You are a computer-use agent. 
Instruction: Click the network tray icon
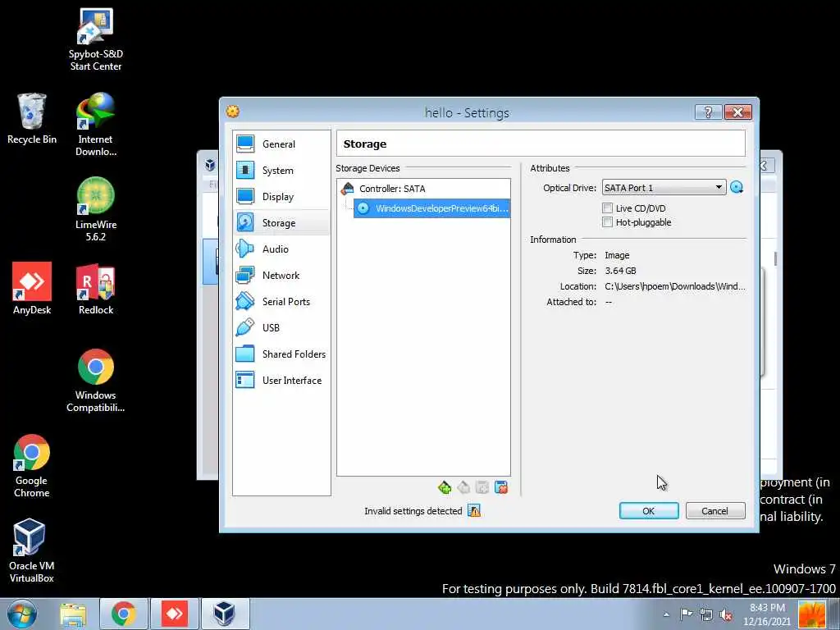coord(706,614)
